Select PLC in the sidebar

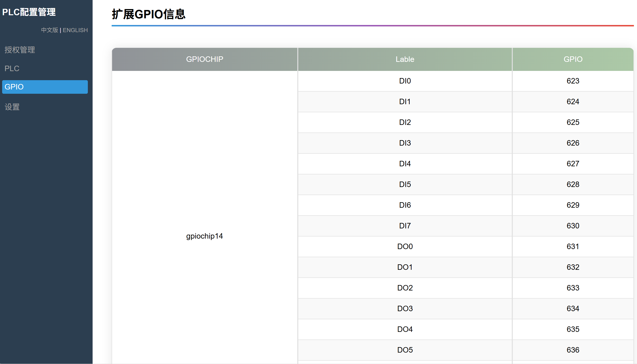(x=12, y=69)
